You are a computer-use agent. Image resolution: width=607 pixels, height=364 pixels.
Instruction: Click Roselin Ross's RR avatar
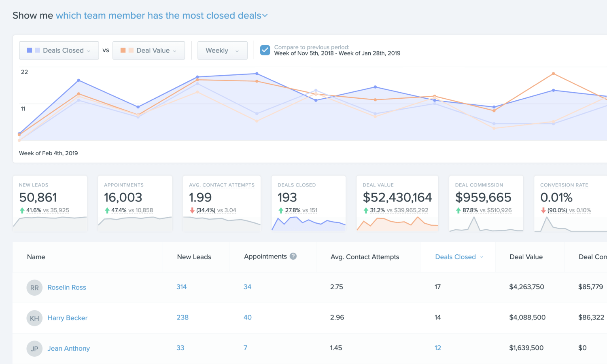click(x=34, y=288)
